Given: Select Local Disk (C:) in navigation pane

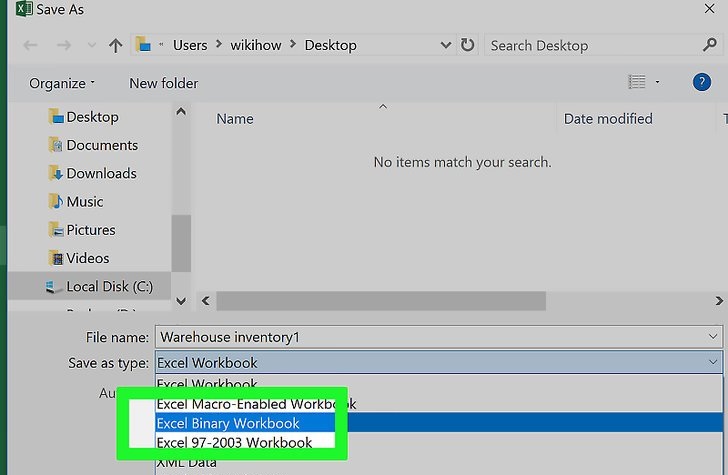Looking at the screenshot, I should 89,286.
